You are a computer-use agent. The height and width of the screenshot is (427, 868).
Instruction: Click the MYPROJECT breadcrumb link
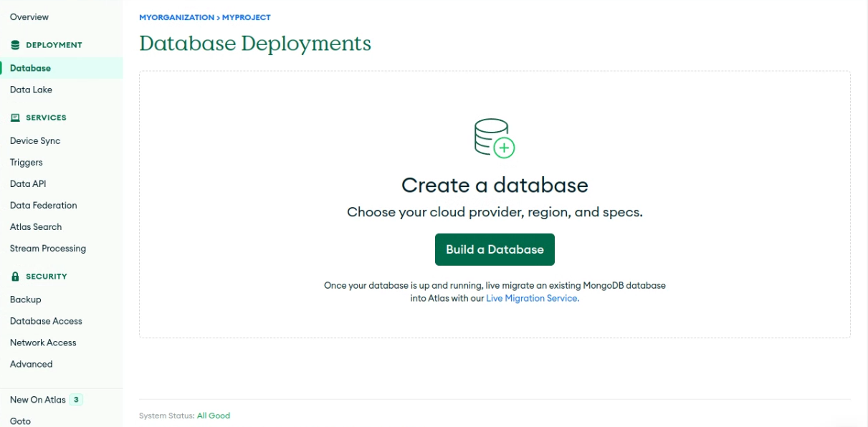coord(247,17)
